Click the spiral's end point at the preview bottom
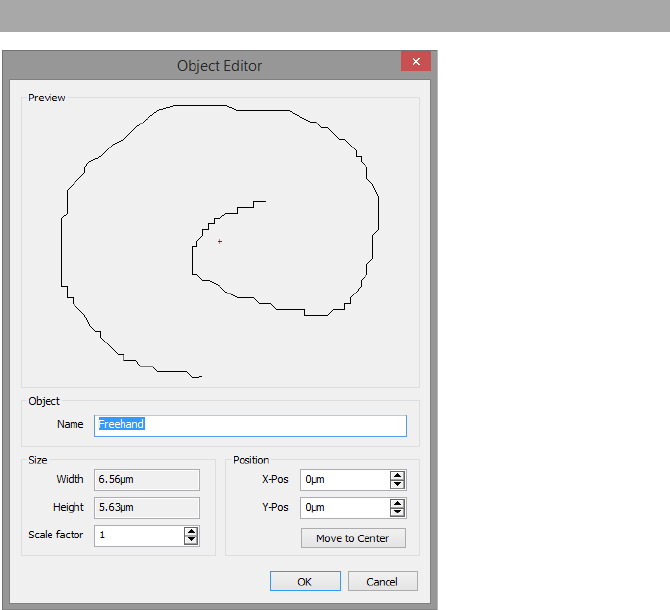This screenshot has height=610, width=670. 200,377
